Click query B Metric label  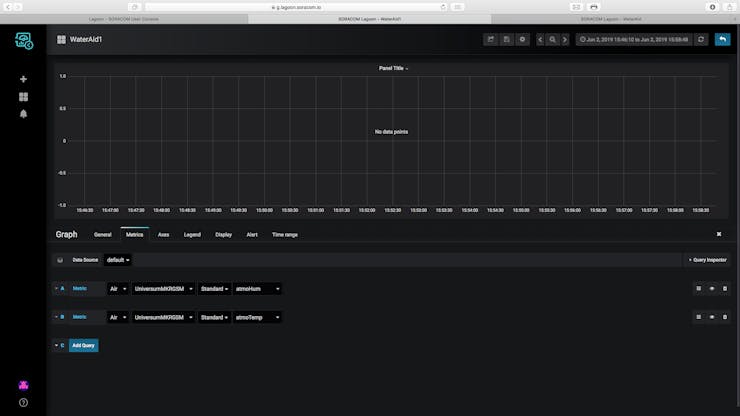(x=80, y=317)
